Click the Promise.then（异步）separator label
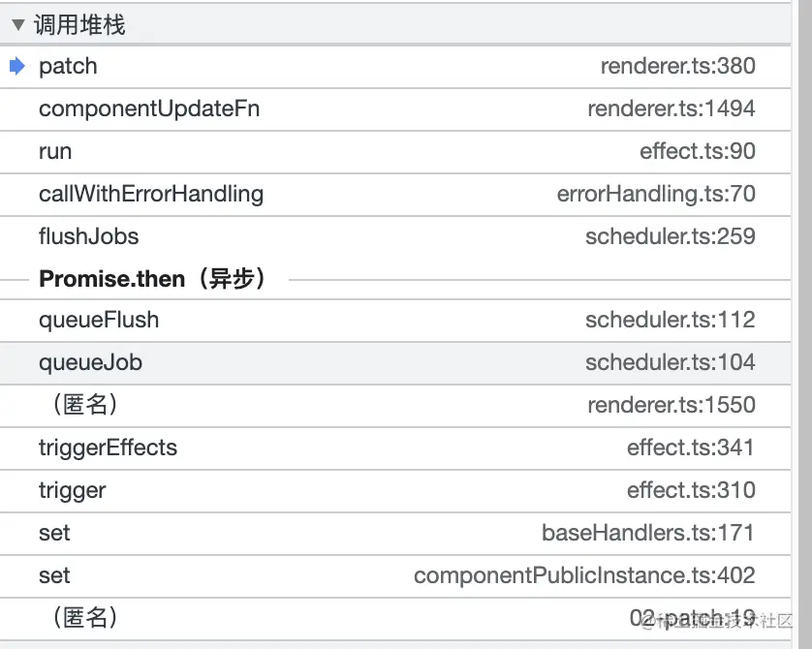 (154, 279)
